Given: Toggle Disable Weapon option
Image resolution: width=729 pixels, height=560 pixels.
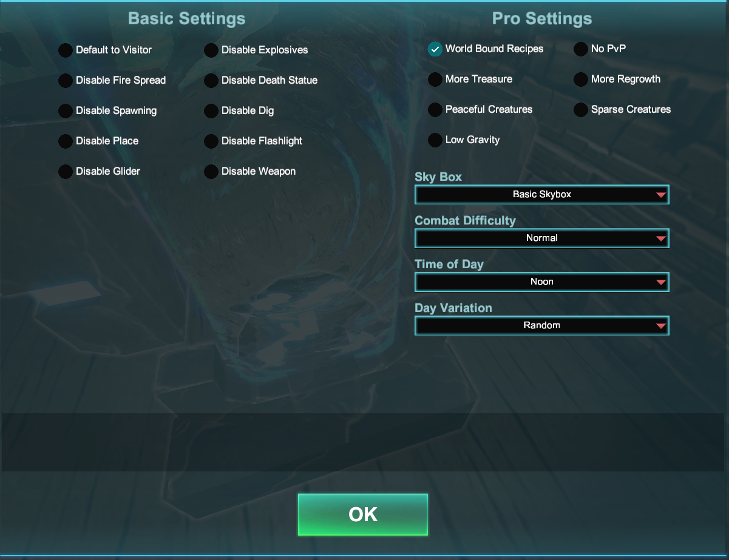Looking at the screenshot, I should 211,172.
